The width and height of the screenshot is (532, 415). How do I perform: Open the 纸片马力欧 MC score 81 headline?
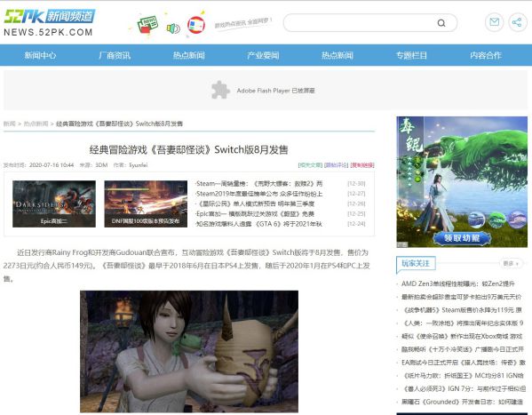(463, 376)
